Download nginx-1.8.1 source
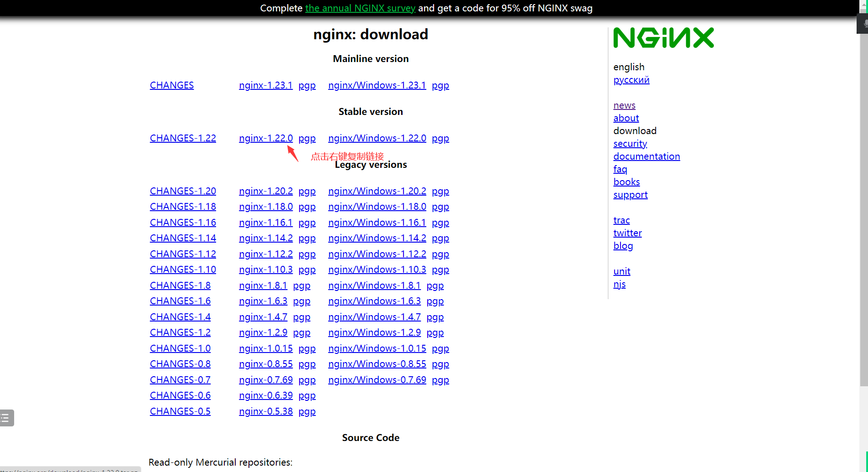The height and width of the screenshot is (472, 868). click(263, 285)
